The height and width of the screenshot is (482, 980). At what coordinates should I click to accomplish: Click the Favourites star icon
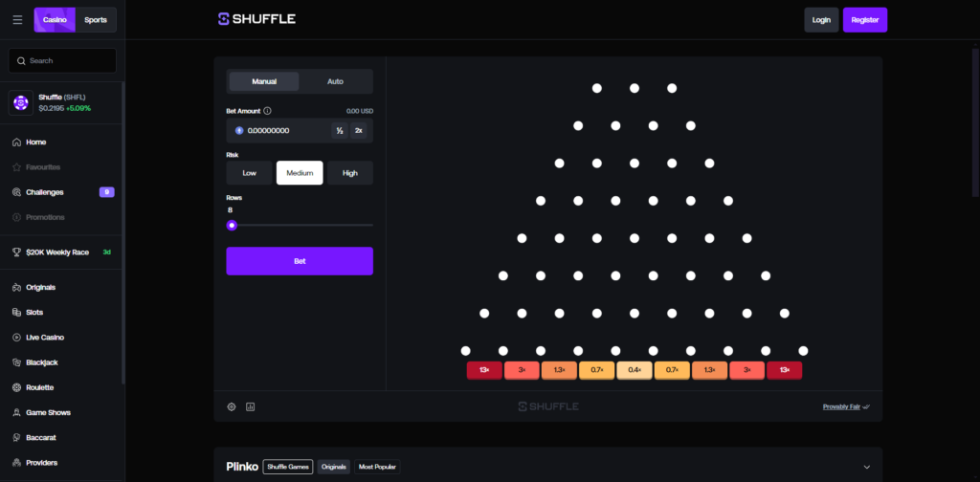coord(17,167)
